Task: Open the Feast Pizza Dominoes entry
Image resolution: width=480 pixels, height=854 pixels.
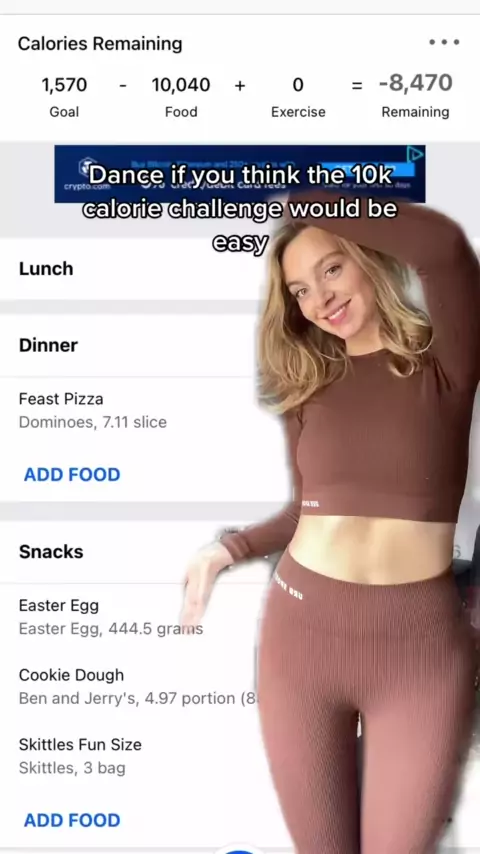Action: [x=131, y=410]
